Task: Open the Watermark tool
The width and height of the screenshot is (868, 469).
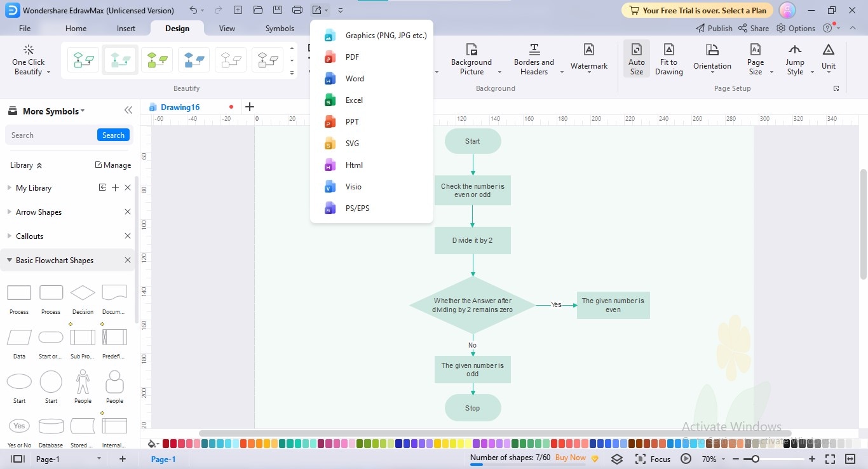Action: 589,58
